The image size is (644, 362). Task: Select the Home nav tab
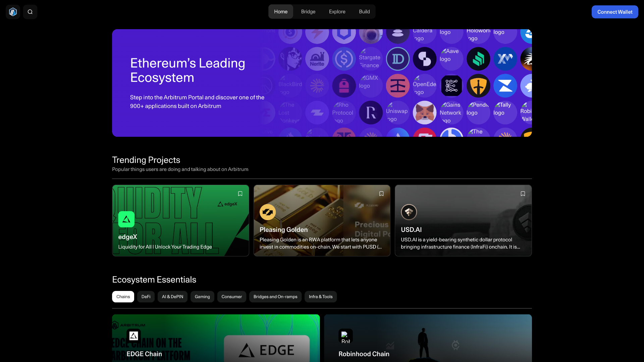tap(281, 12)
